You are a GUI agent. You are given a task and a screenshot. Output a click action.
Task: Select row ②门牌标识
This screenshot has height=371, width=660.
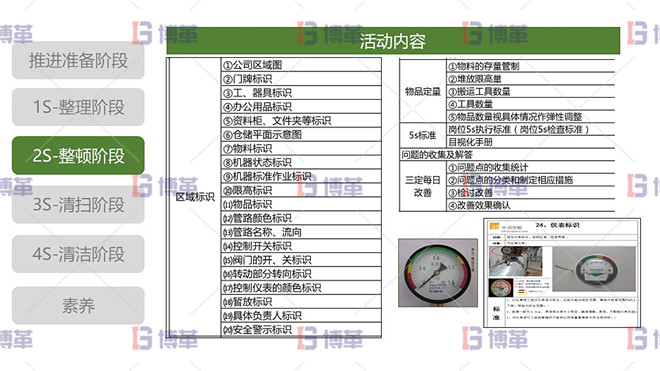[301, 79]
